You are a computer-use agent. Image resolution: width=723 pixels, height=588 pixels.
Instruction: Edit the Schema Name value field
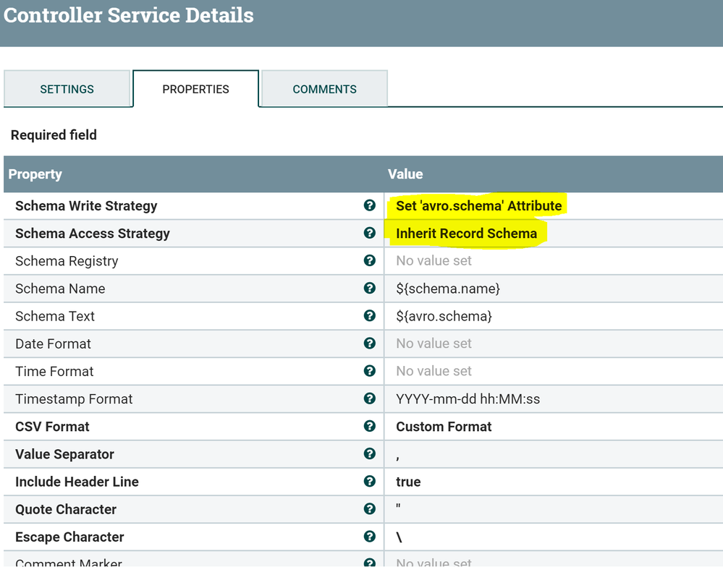pyautogui.click(x=447, y=289)
